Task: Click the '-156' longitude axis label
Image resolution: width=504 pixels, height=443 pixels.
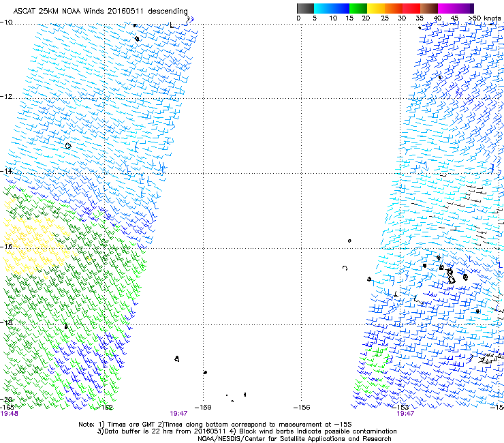Action: (x=302, y=408)
